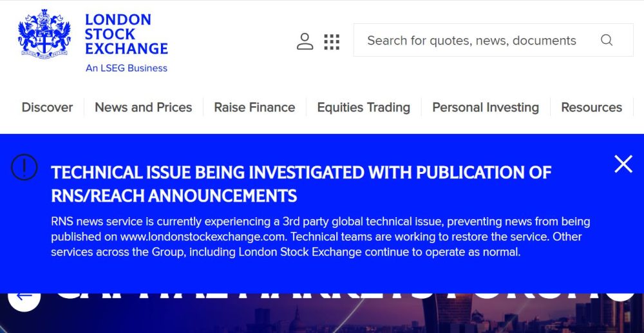Open the Resources menu

(x=591, y=108)
